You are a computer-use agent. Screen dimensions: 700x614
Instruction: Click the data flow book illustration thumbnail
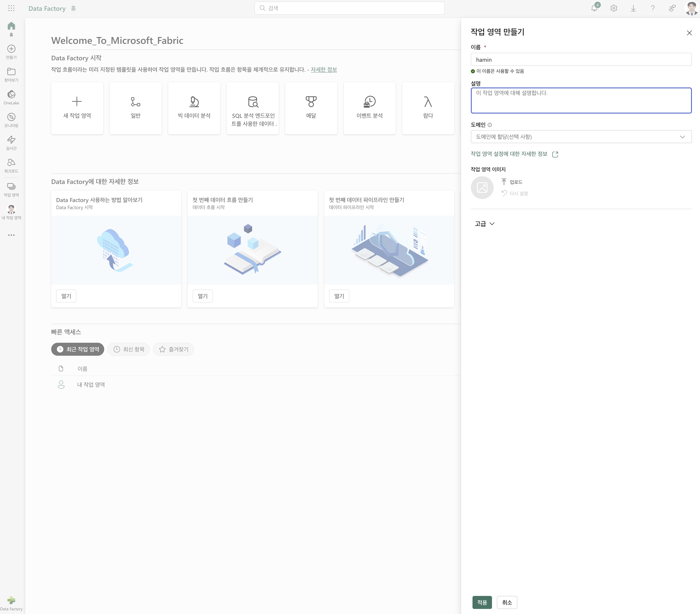253,250
